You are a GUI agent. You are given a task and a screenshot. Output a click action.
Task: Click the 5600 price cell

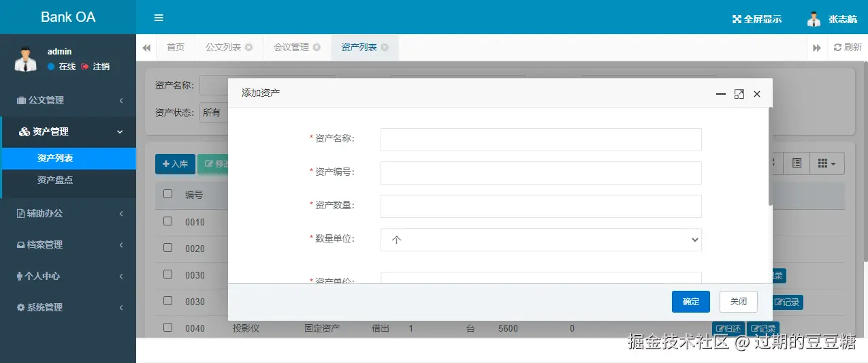click(x=508, y=328)
